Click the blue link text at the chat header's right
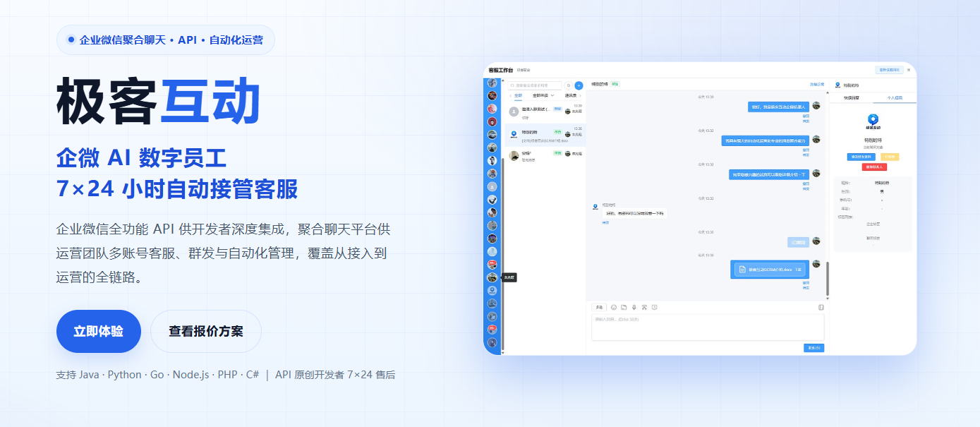 pyautogui.click(x=816, y=84)
